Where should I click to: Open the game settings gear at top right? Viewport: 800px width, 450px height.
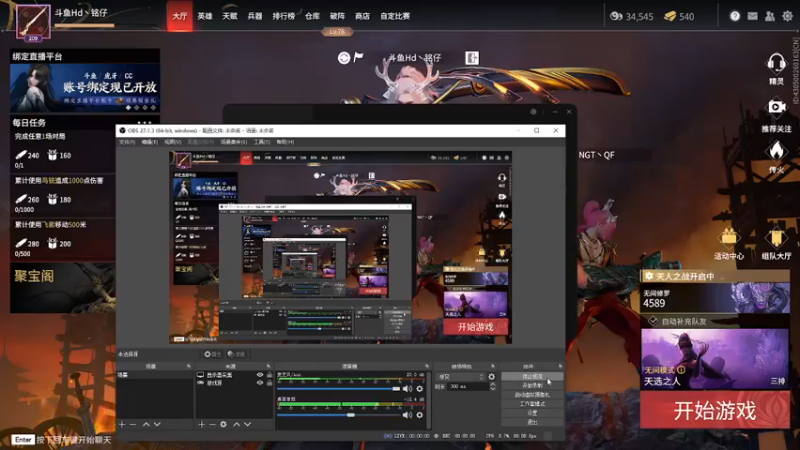787,16
